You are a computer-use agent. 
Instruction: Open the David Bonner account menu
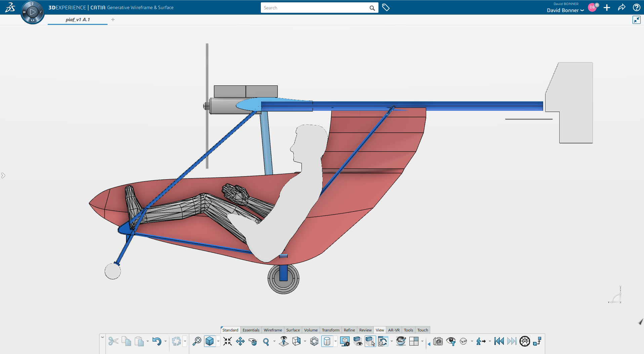(x=565, y=10)
